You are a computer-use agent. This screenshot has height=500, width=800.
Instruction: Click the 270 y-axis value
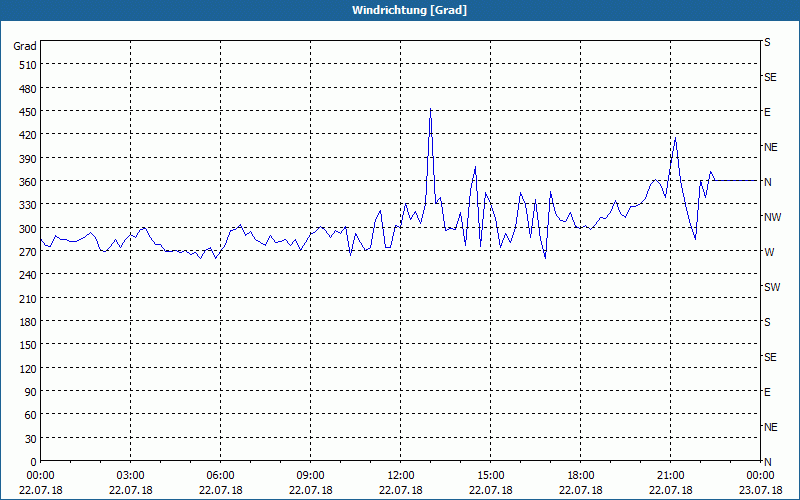point(28,252)
